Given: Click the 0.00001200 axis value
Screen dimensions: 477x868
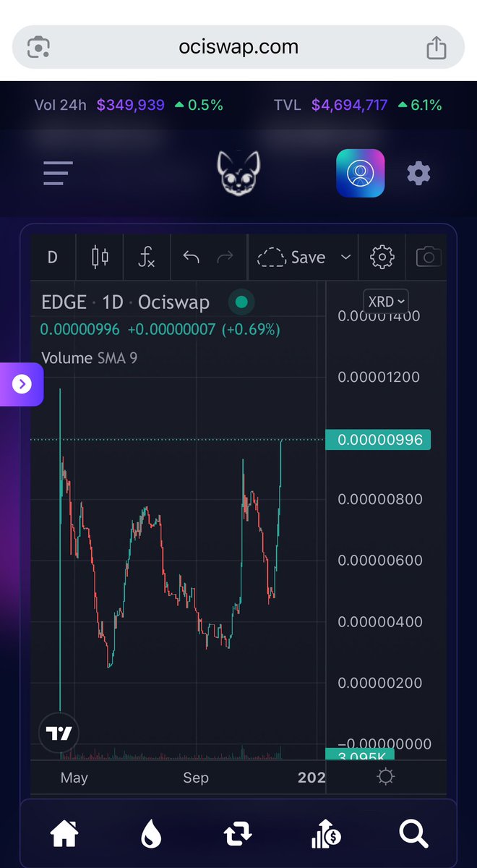Looking at the screenshot, I should tap(379, 377).
